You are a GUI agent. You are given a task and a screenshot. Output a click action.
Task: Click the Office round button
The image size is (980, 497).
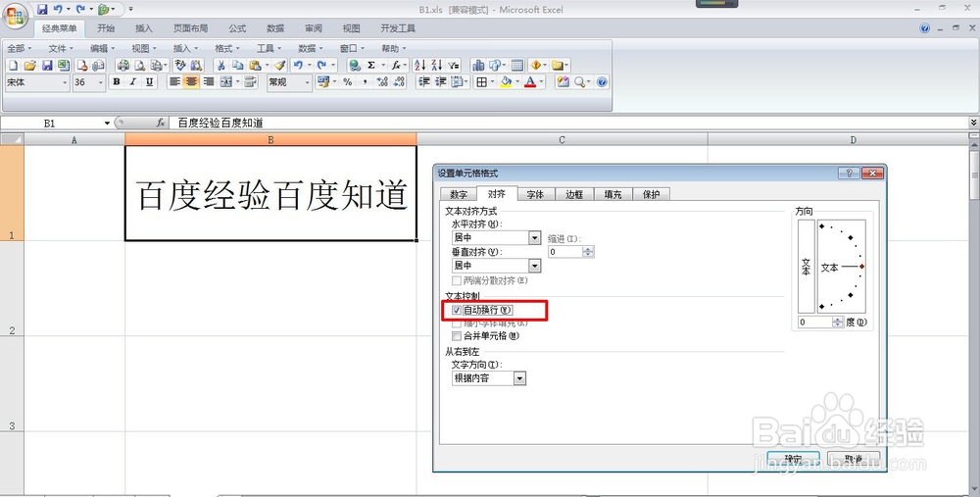point(14,14)
